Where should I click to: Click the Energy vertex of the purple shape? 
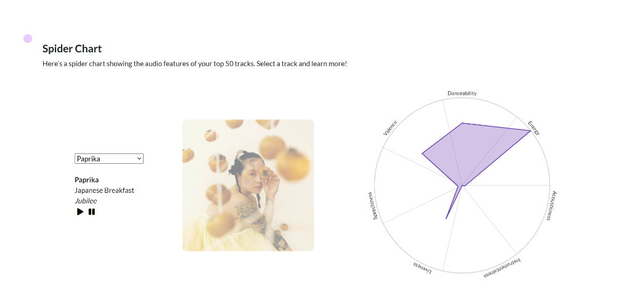pos(530,130)
